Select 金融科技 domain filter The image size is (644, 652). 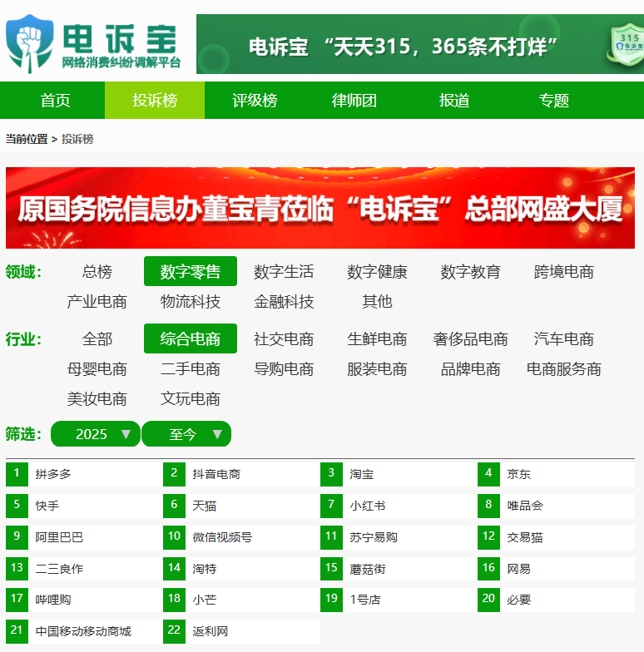284,301
